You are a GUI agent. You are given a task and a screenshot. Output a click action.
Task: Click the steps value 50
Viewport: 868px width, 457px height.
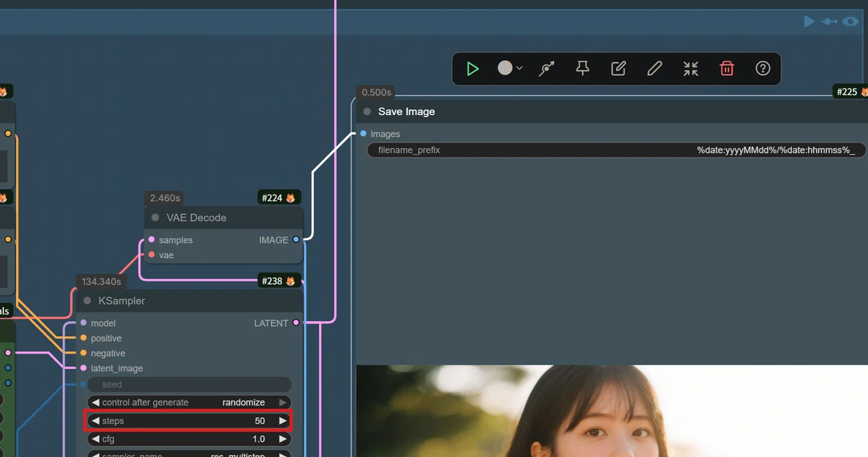[260, 421]
